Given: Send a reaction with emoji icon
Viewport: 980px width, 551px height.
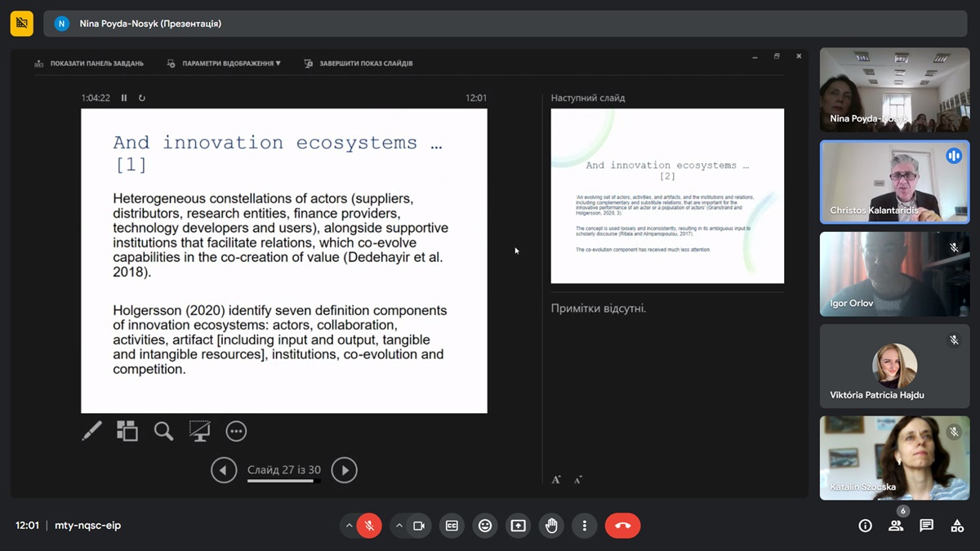Looking at the screenshot, I should click(485, 526).
